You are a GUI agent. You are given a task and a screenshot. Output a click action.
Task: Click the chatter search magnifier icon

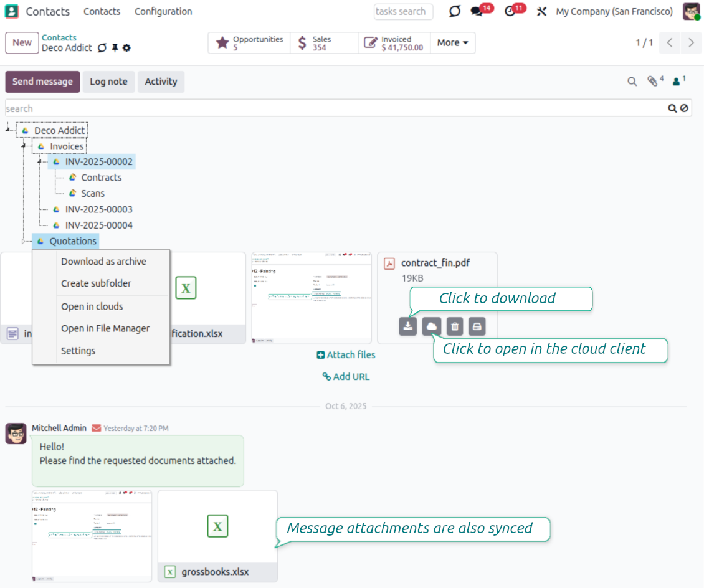tap(632, 82)
